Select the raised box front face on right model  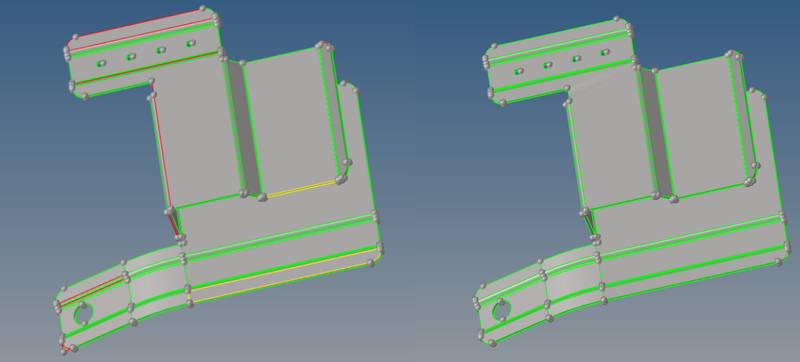tap(703, 126)
